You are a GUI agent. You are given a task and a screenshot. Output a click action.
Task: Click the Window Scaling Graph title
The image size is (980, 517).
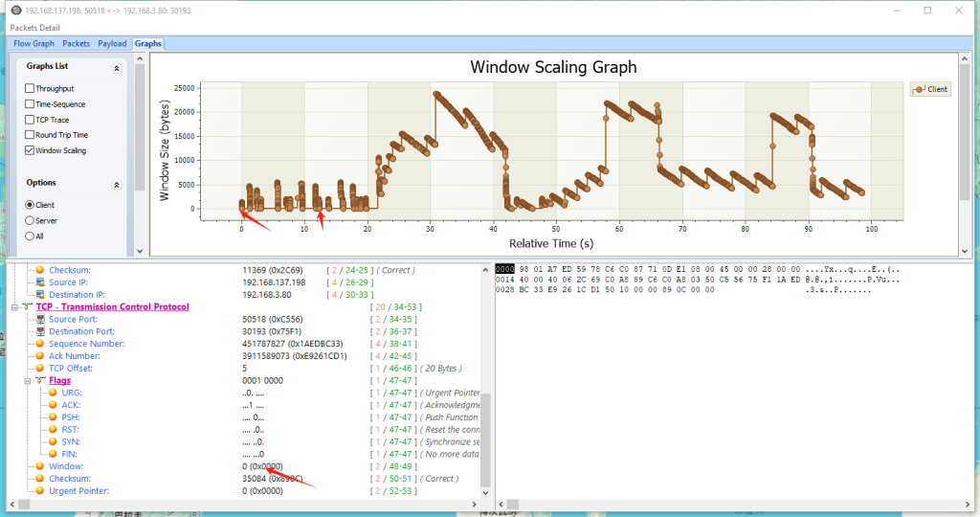(554, 67)
